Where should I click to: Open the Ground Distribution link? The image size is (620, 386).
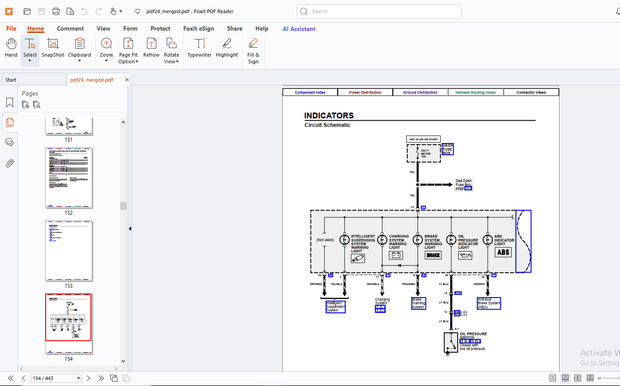tap(420, 92)
